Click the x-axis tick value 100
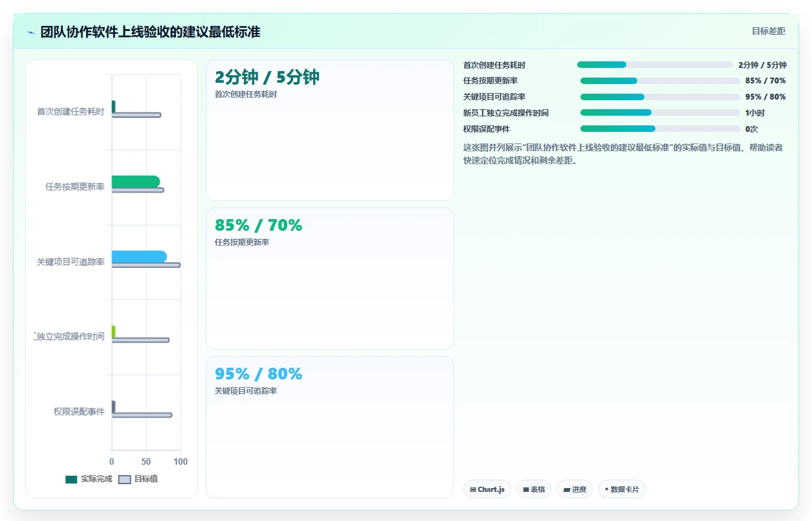This screenshot has height=521, width=812. pos(181,462)
